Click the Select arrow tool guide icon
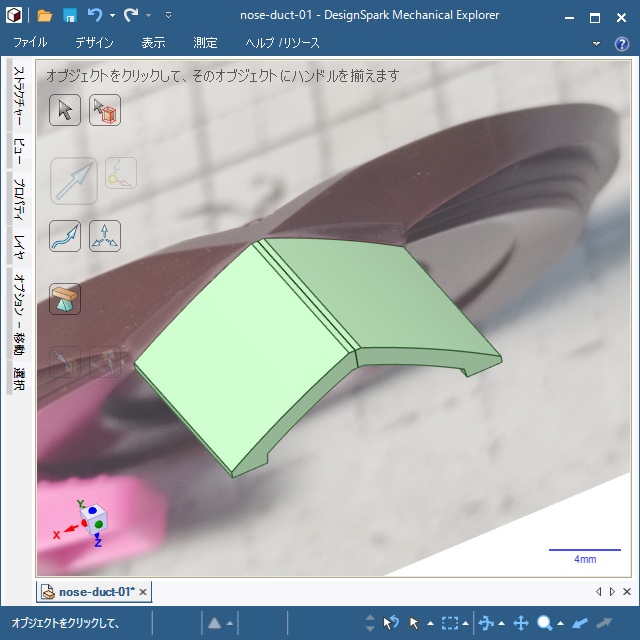 tap(65, 110)
